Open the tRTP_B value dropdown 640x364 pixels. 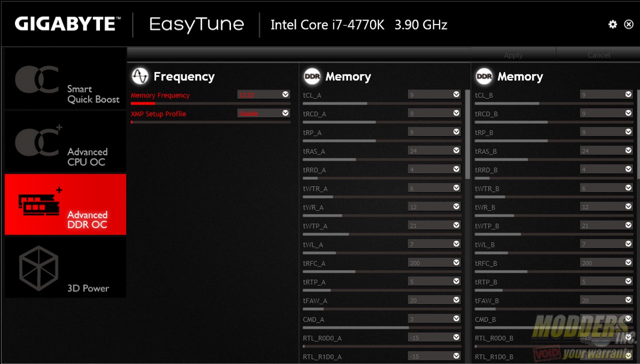[x=606, y=282]
